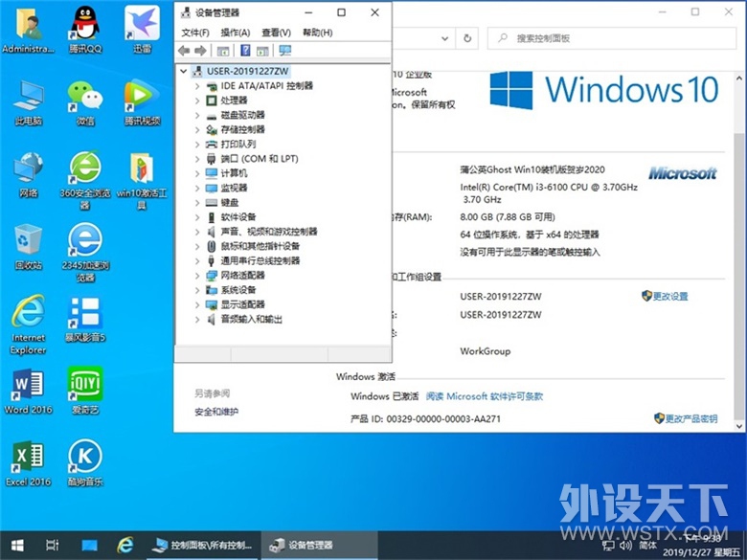Open the 帮助(H) menu
Viewport: 747px width, 560px height.
click(x=317, y=33)
